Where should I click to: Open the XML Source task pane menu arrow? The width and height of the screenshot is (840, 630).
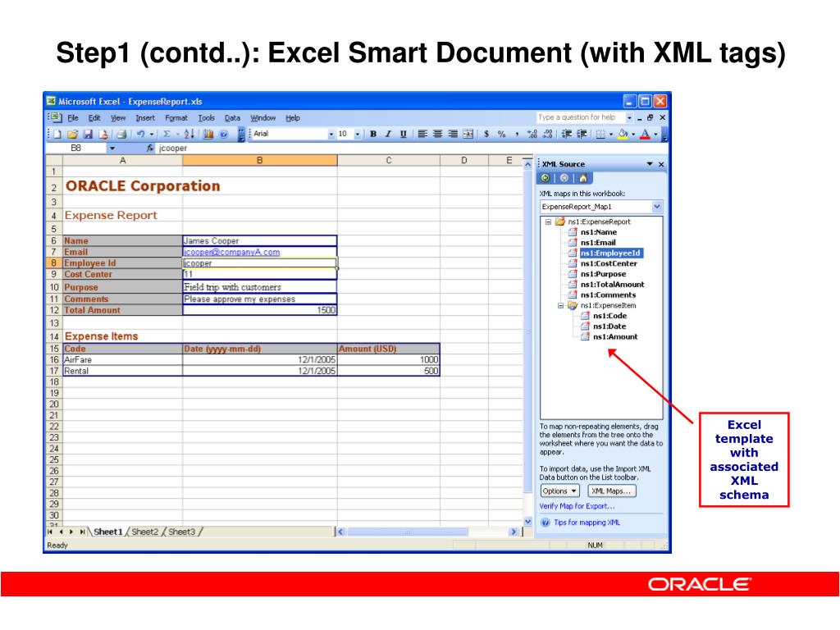pyautogui.click(x=650, y=164)
